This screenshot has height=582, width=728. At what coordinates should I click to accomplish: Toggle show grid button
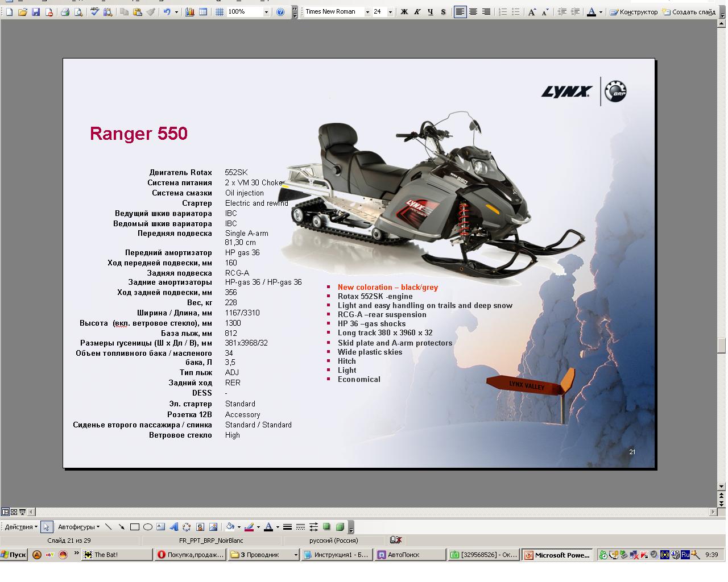pos(219,12)
